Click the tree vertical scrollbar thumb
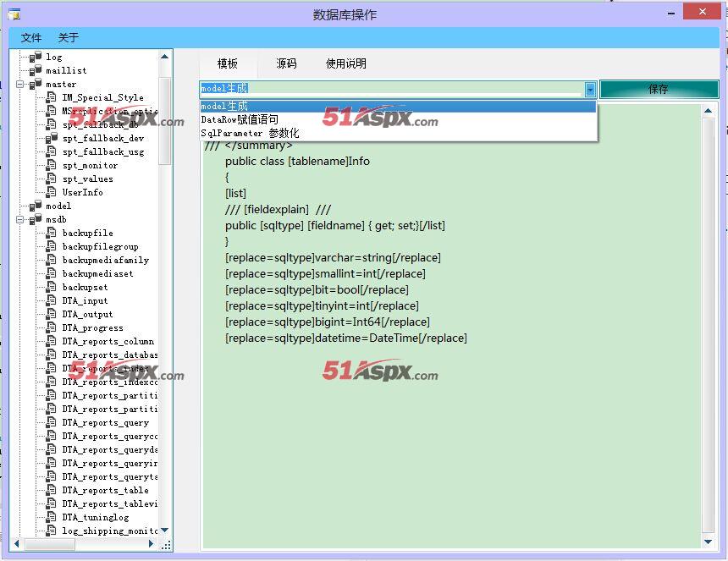The height and width of the screenshot is (561, 728). click(164, 121)
